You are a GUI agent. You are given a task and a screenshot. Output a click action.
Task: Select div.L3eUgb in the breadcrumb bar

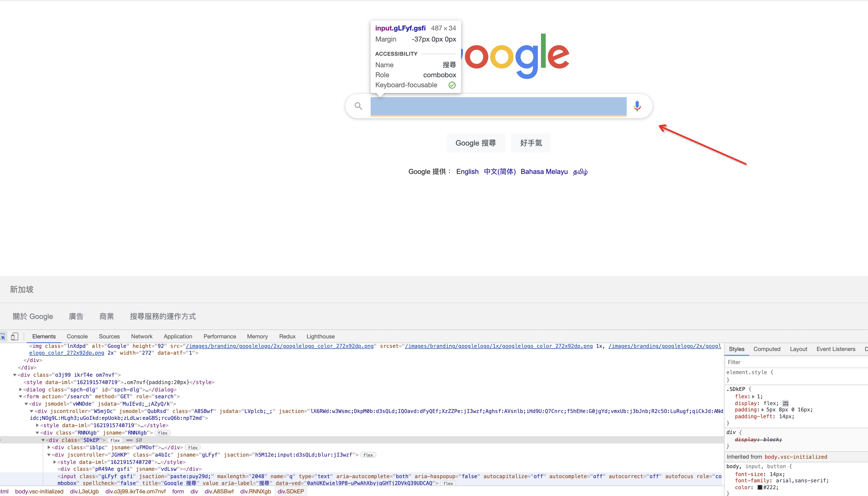pyautogui.click(x=84, y=492)
